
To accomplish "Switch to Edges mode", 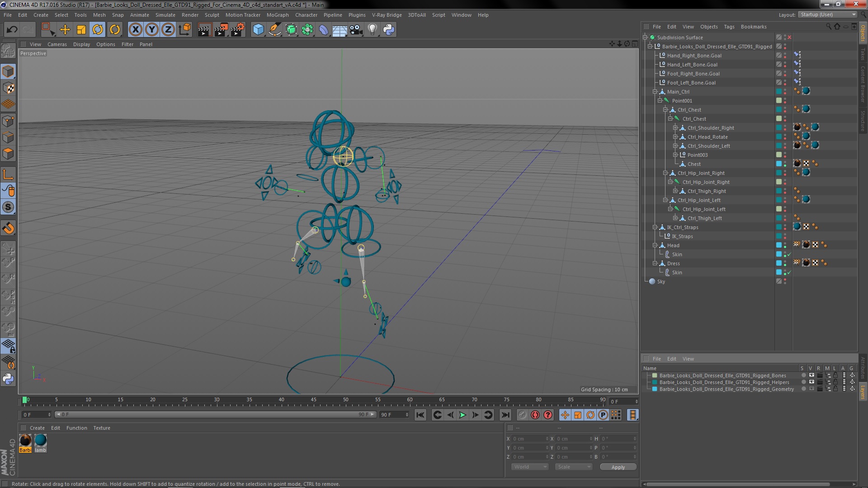I will [x=8, y=137].
